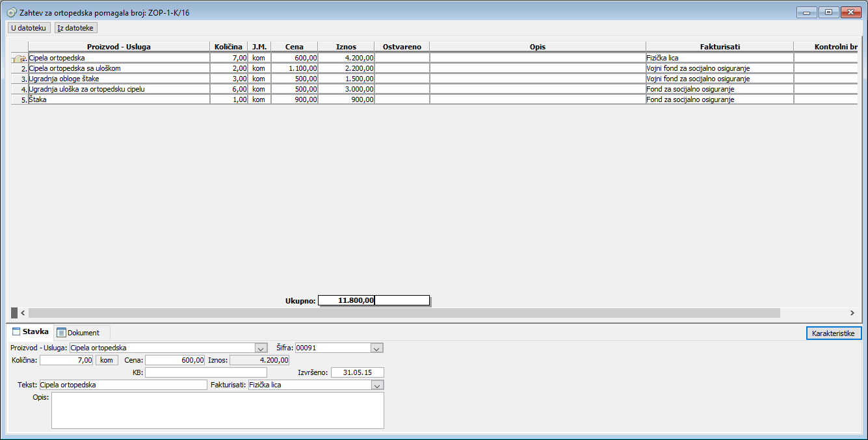
Task: Click the 4.200,00 amount cell
Action: point(347,58)
